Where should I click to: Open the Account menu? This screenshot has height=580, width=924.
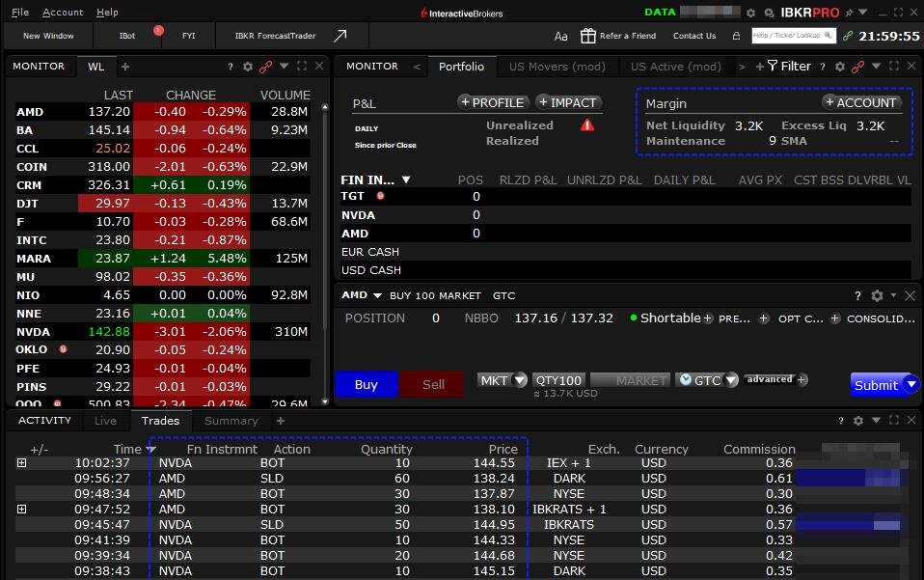click(x=63, y=12)
